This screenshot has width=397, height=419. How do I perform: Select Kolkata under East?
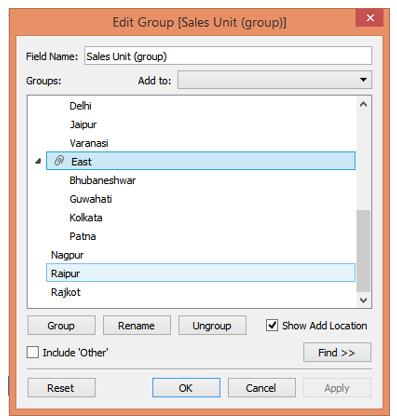click(x=86, y=218)
